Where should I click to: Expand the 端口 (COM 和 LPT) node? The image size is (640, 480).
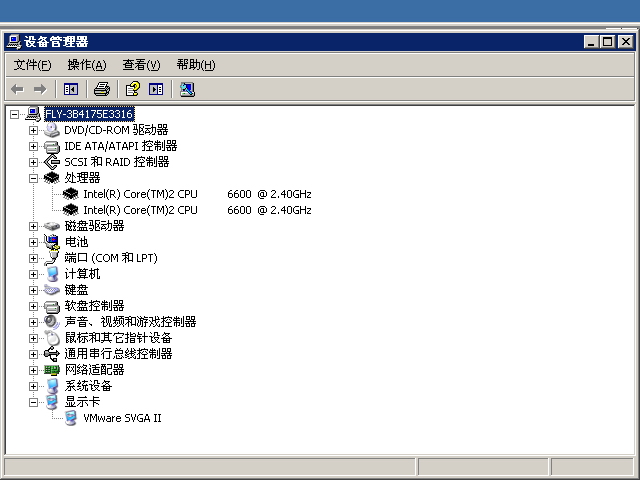pos(33,258)
